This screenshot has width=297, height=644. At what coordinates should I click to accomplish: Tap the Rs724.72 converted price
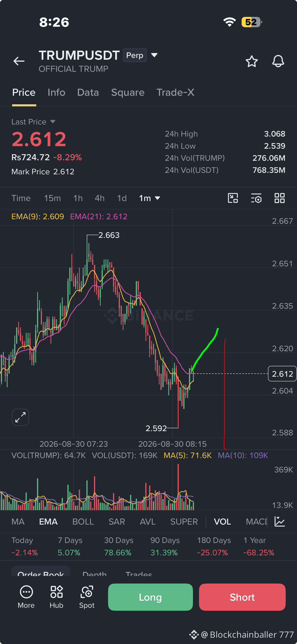30,157
